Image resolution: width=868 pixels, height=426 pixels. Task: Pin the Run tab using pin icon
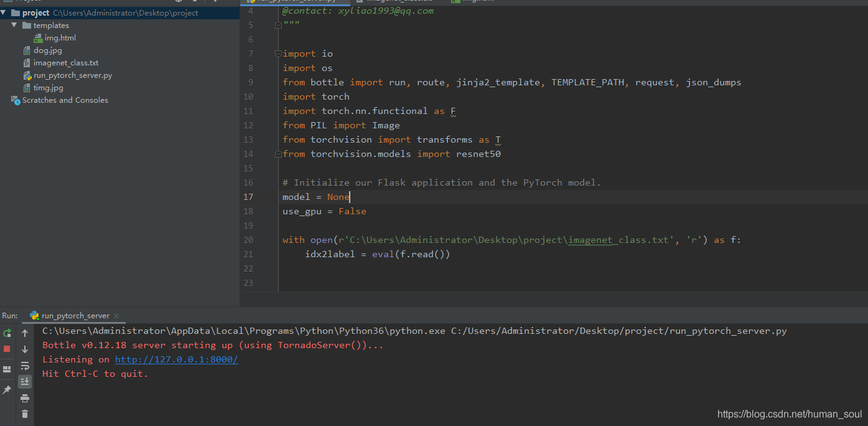point(7,390)
